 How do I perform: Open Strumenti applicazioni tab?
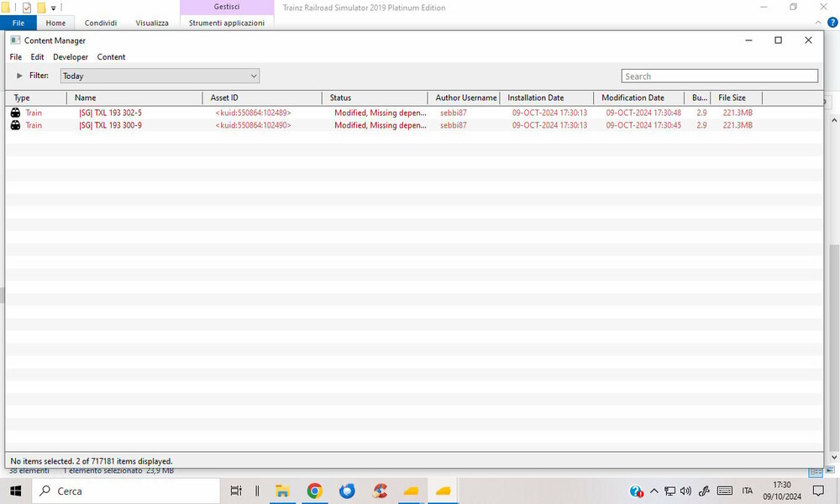pyautogui.click(x=227, y=23)
